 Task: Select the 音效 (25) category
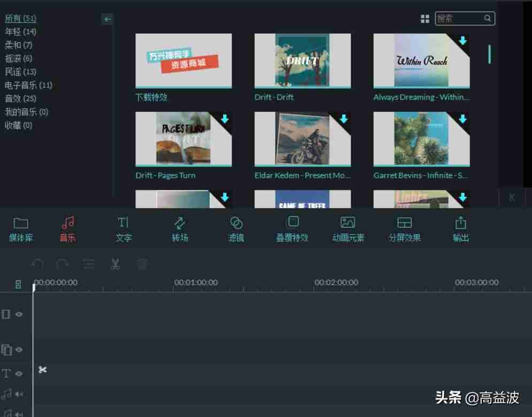tap(20, 98)
